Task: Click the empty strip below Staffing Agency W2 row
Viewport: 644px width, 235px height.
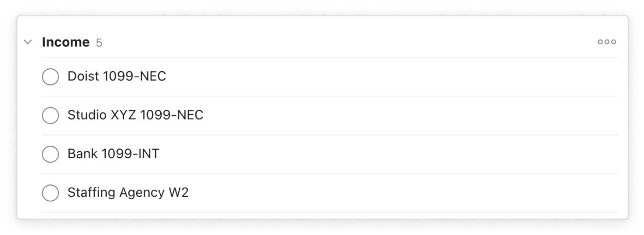Action: [x=321, y=215]
